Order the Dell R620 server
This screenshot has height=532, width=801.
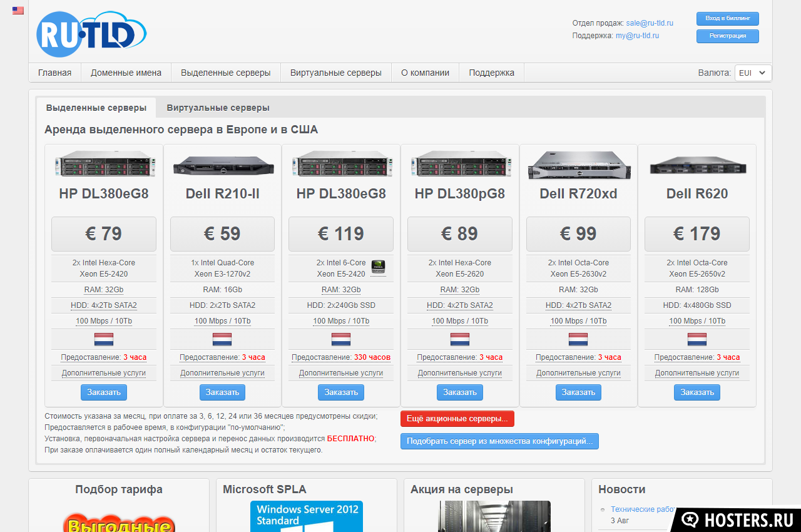coord(697,392)
